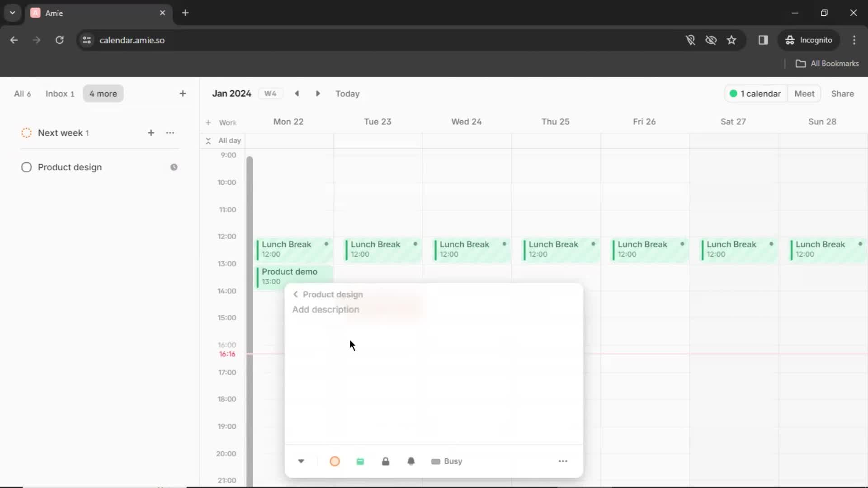Jump to Today in calendar
Image resolution: width=868 pixels, height=488 pixels.
click(347, 94)
